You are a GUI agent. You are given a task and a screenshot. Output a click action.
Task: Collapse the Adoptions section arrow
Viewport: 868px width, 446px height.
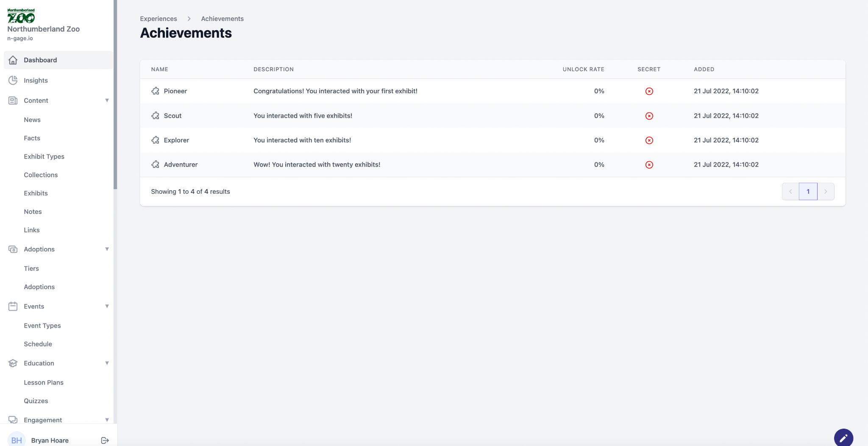pyautogui.click(x=107, y=249)
